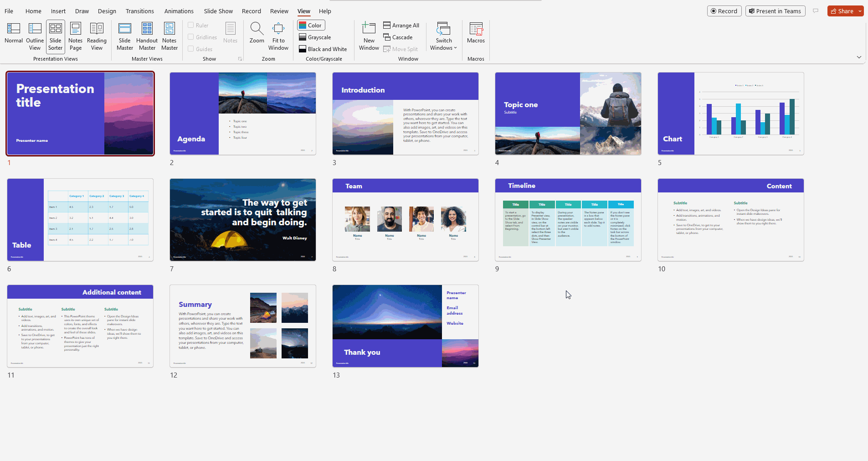Switch to Reading View

pos(97,36)
